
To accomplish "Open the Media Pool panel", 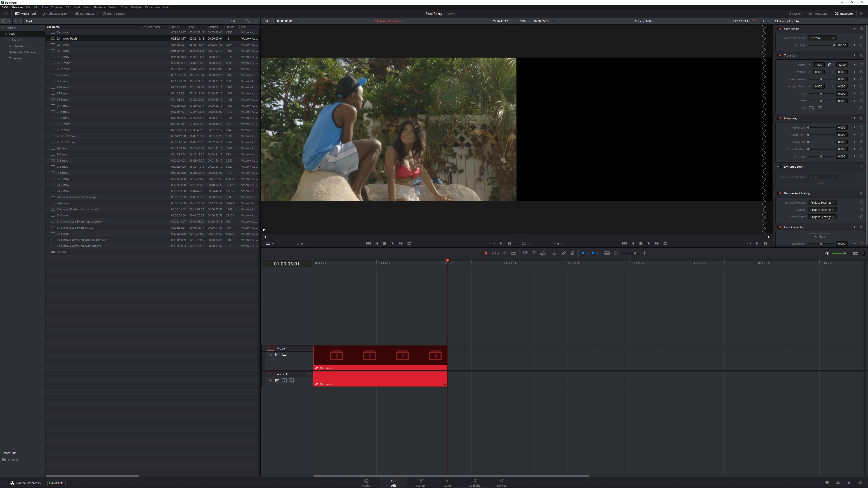I will point(25,14).
